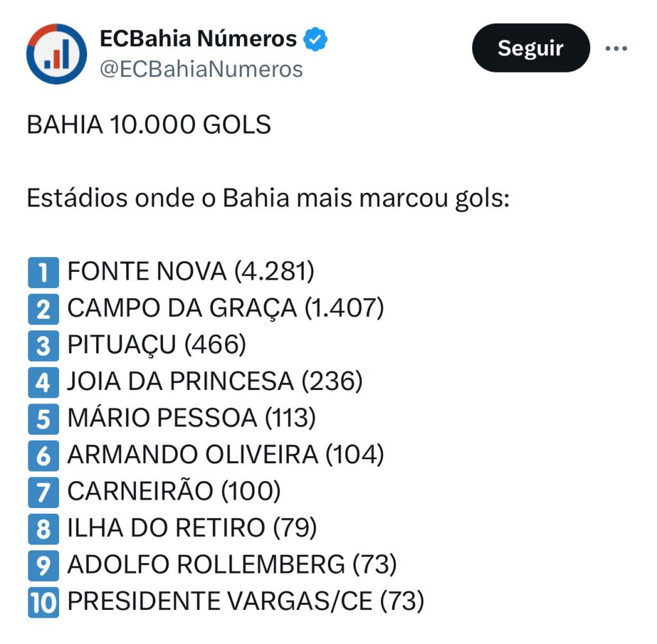
Task: Open the @ECBahiaNumeros handle link
Action: click(x=201, y=69)
